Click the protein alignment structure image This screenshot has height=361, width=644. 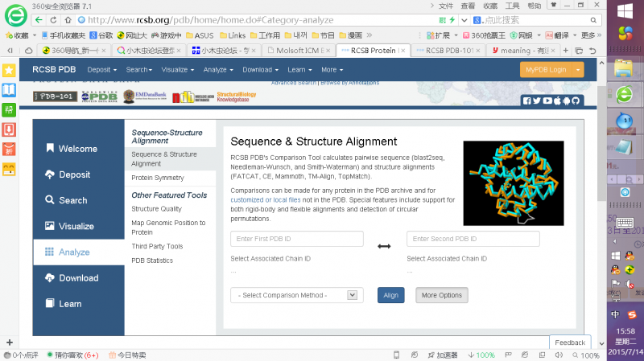[x=514, y=183]
